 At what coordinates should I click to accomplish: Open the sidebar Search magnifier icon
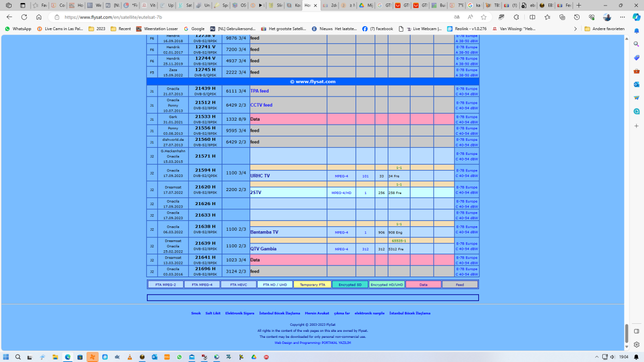click(x=636, y=44)
